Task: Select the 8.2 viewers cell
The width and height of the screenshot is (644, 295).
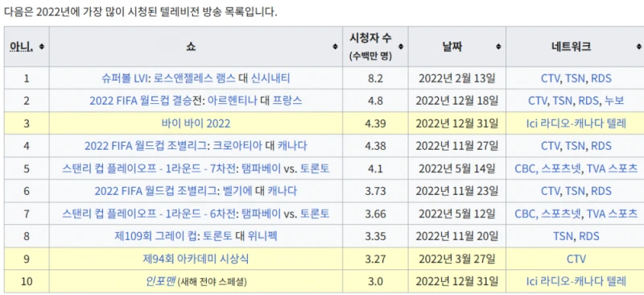Action: [x=375, y=78]
